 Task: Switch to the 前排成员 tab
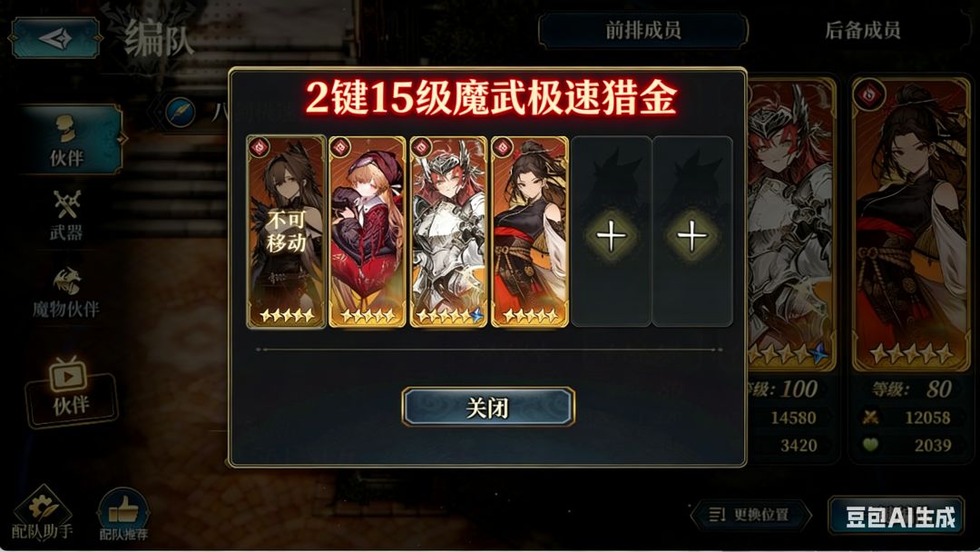click(642, 30)
